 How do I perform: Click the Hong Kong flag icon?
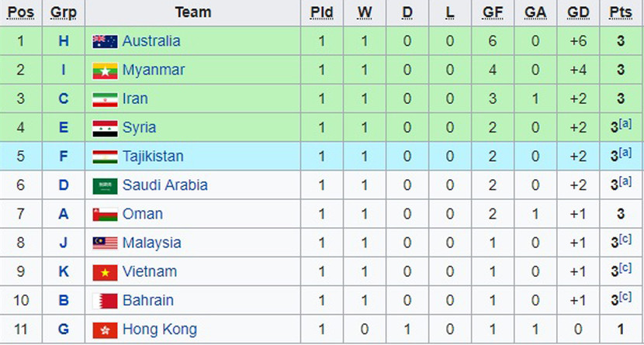tap(105, 329)
